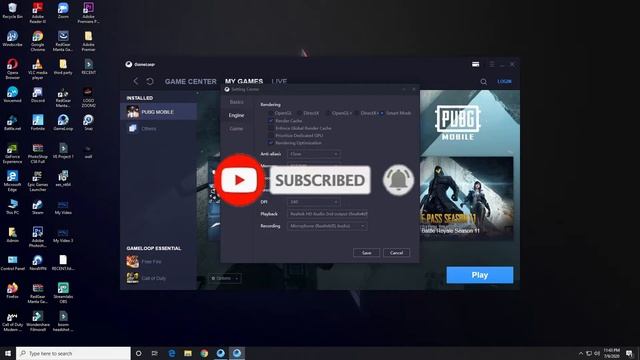Click Save in Setting Center

point(366,253)
